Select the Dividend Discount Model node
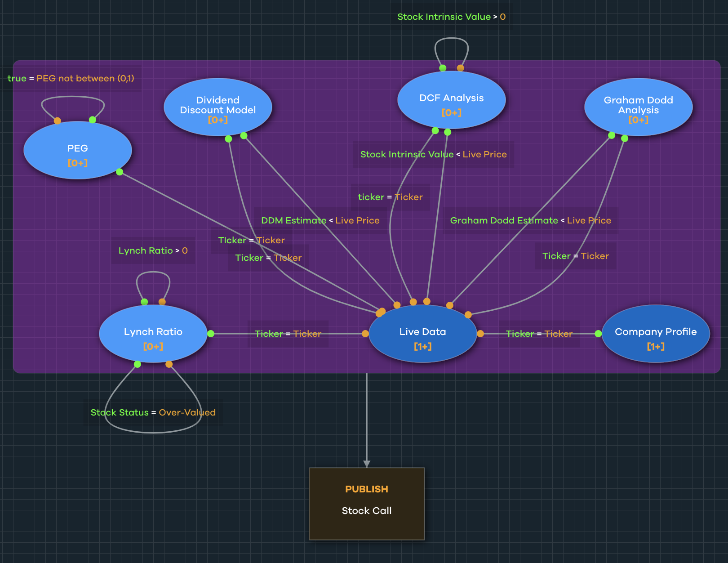Screen dimensions: 728x563 click(x=218, y=107)
